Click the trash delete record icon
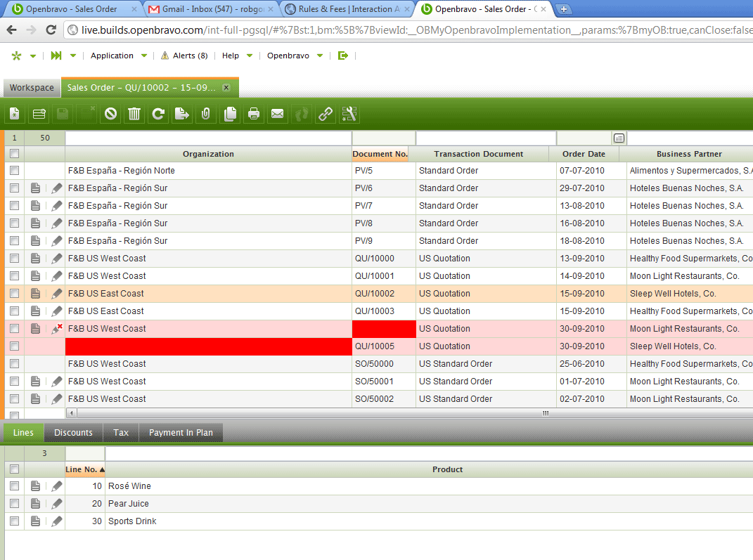753x560 pixels. click(134, 114)
